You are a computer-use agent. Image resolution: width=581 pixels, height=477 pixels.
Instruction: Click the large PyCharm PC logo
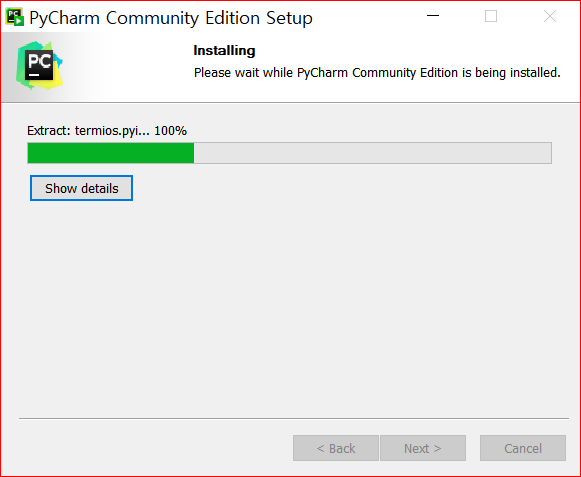coord(39,66)
